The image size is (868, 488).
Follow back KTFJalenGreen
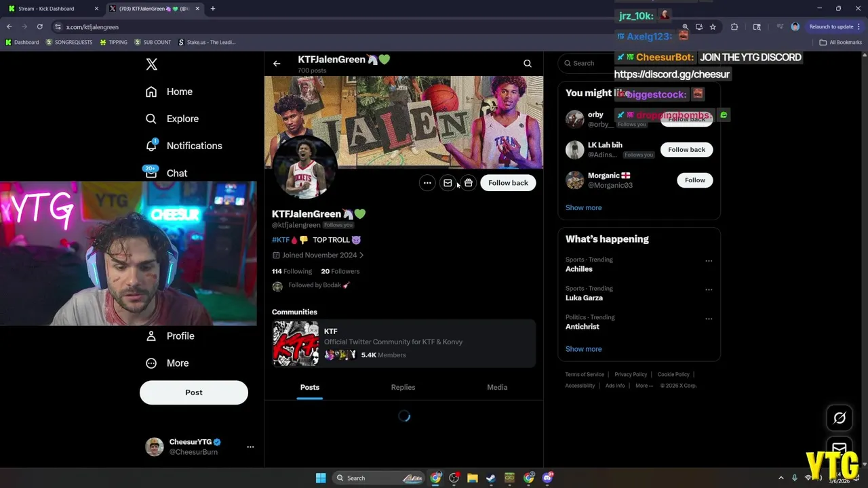pos(508,183)
